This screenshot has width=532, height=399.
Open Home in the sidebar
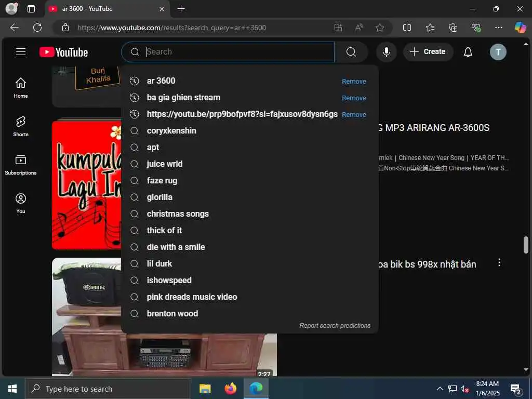coord(21,88)
